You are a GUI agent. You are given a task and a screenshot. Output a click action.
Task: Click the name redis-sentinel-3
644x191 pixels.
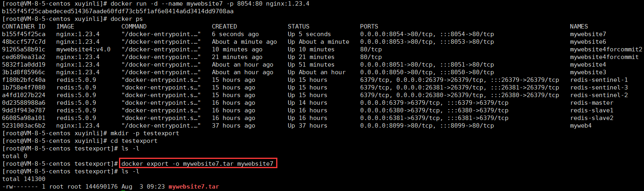(x=599, y=87)
